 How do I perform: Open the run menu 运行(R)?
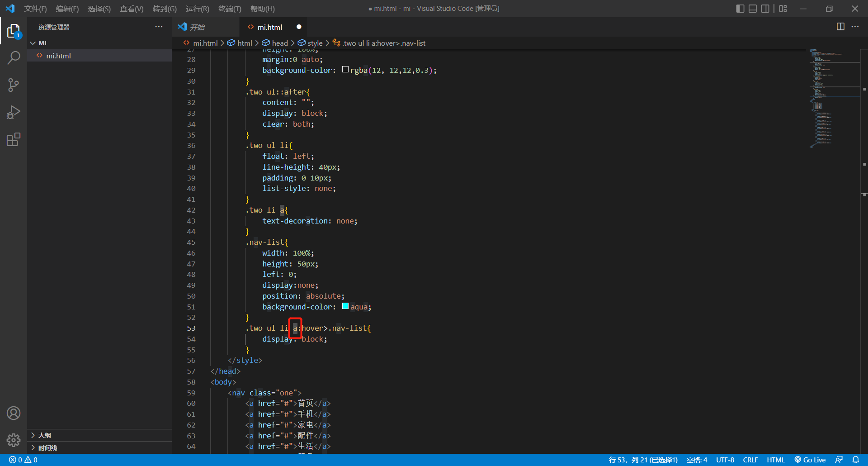coord(198,9)
